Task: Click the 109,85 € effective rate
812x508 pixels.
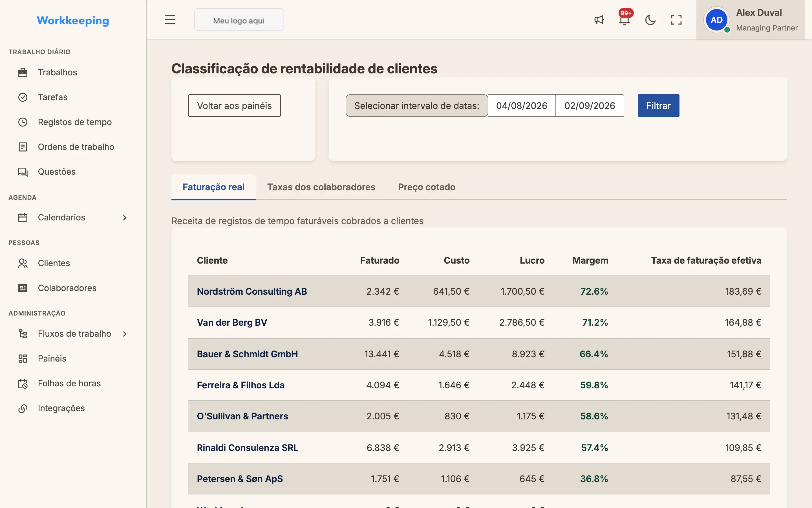Action: click(x=743, y=448)
